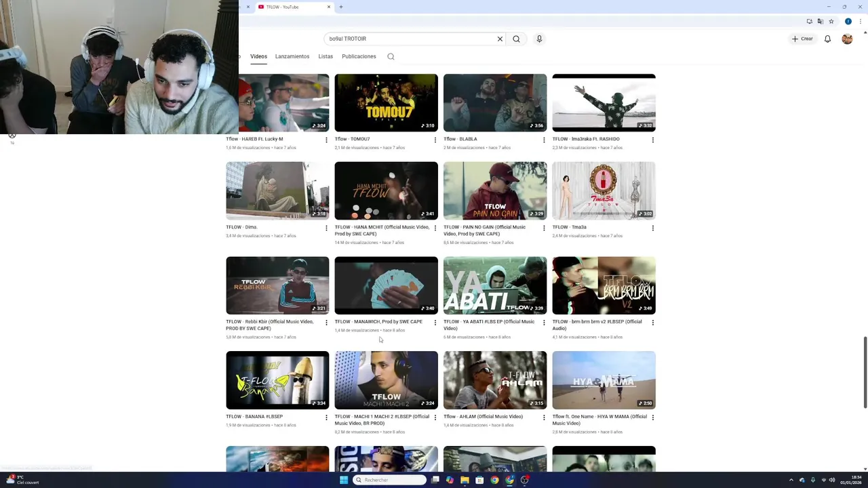Open options for TFLOW - MACHI 1 MACHI 2
This screenshot has width=868, height=488.
click(x=435, y=418)
